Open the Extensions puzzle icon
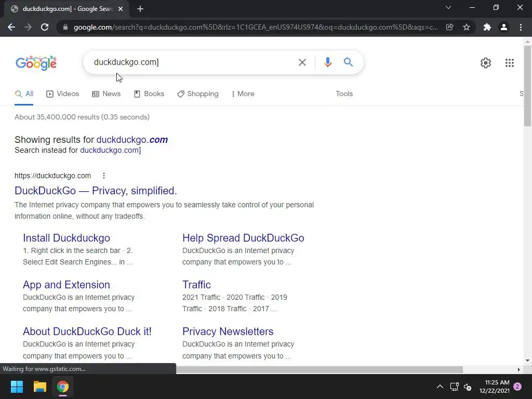Screen dimensions: 532x399 pos(487,27)
